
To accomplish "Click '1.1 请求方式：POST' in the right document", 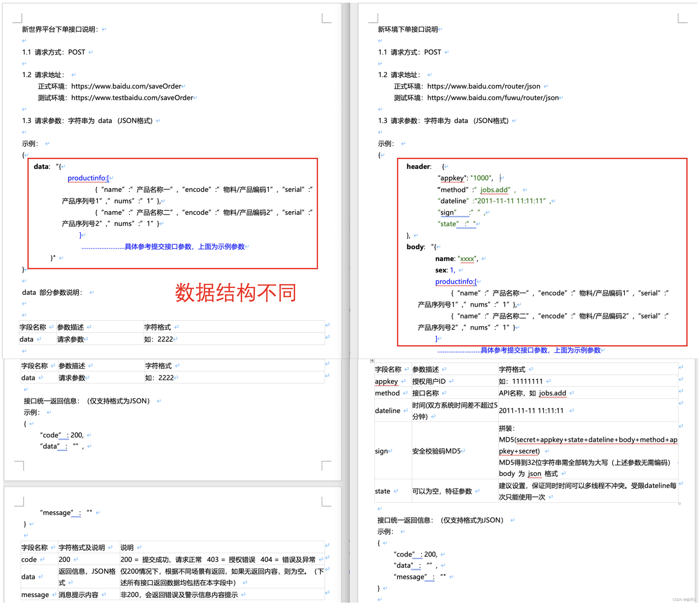I will pos(409,52).
